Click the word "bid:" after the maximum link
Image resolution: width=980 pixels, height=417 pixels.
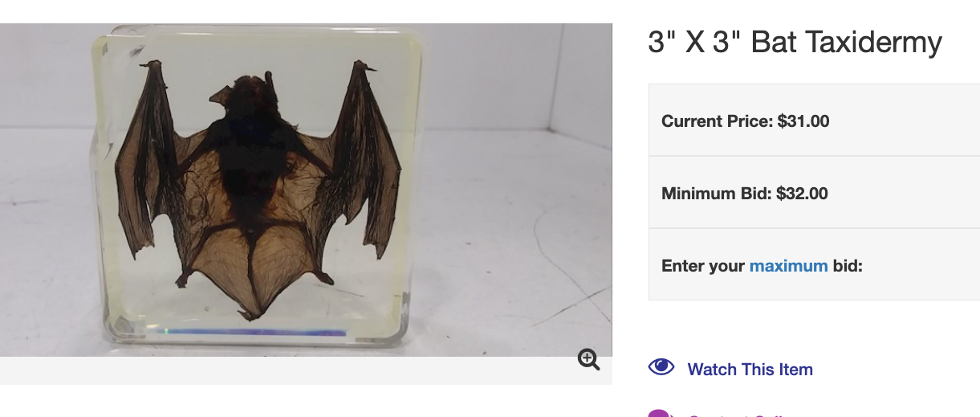click(x=848, y=266)
